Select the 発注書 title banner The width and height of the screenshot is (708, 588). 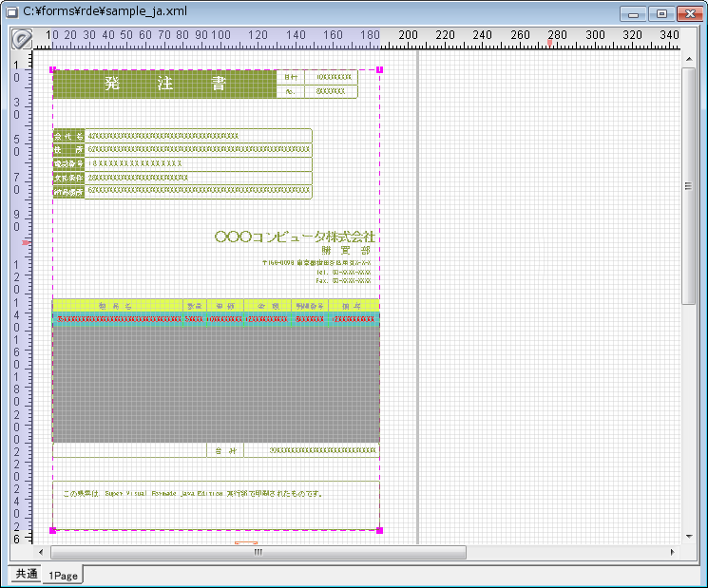tap(164, 84)
